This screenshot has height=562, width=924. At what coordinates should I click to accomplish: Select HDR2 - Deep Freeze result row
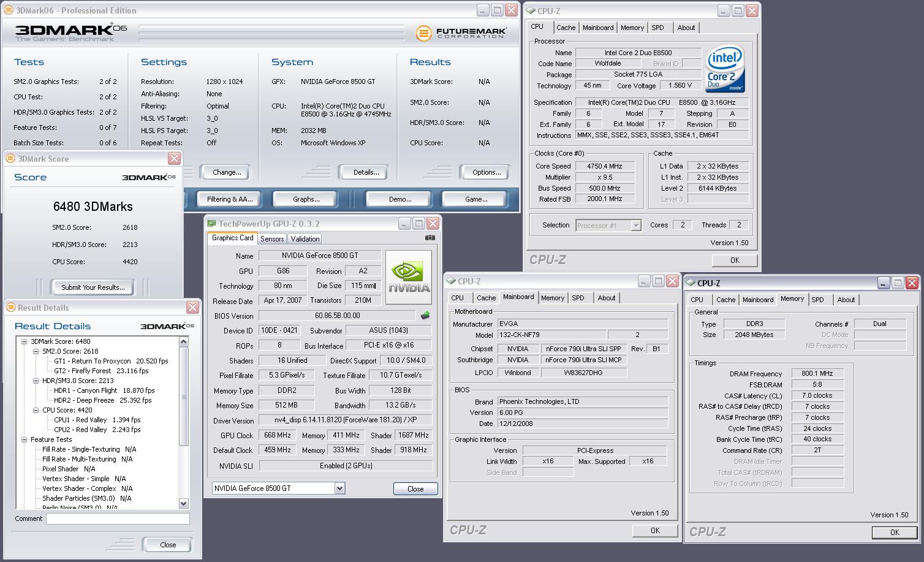click(102, 400)
